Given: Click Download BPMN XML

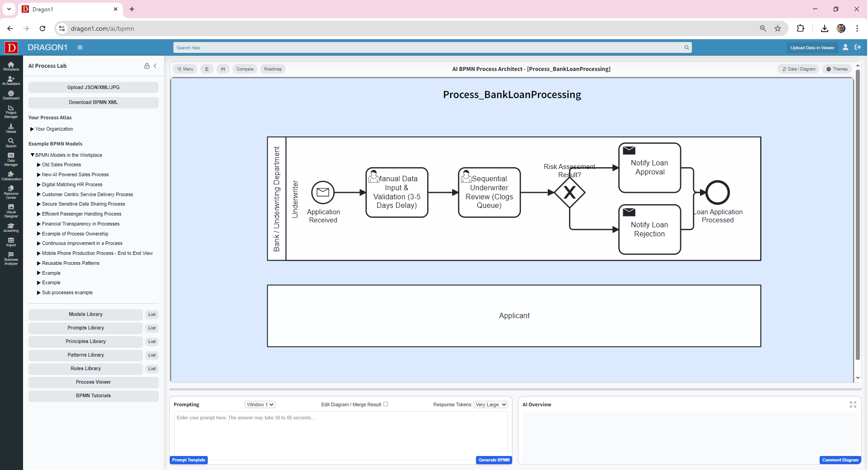Looking at the screenshot, I should 93,102.
